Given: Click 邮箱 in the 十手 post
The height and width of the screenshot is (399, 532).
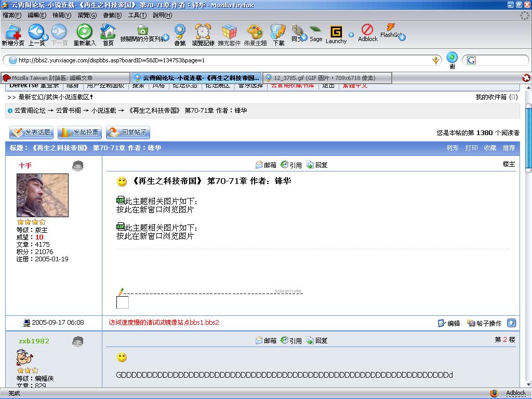Looking at the screenshot, I should click(x=266, y=165).
